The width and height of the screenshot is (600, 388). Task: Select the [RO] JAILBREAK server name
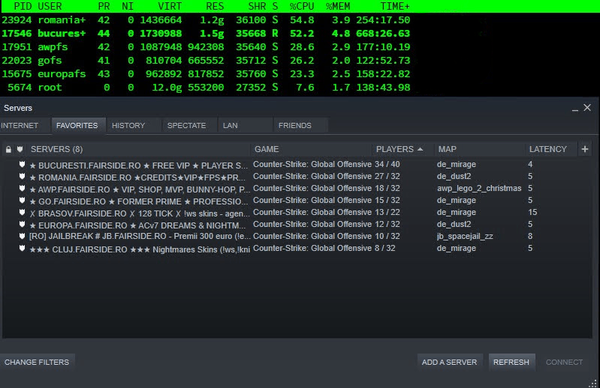(x=140, y=236)
